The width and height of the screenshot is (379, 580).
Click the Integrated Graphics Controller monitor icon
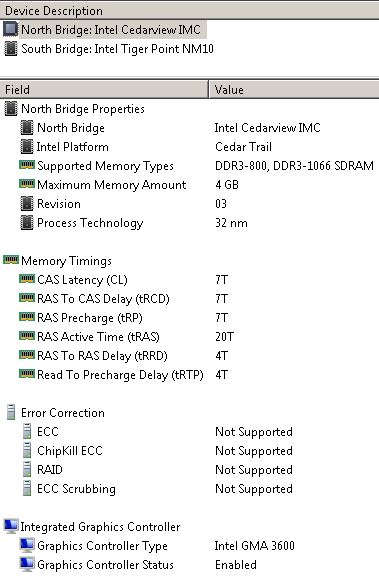(x=11, y=526)
